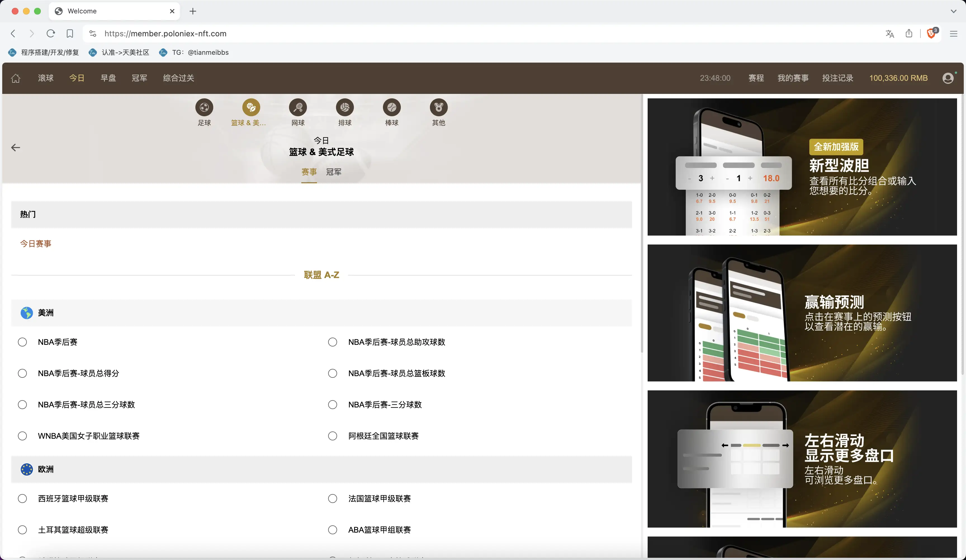The width and height of the screenshot is (966, 560).
Task: Select NBA季后赛-球员总三分球数 radio button
Action: point(22,405)
